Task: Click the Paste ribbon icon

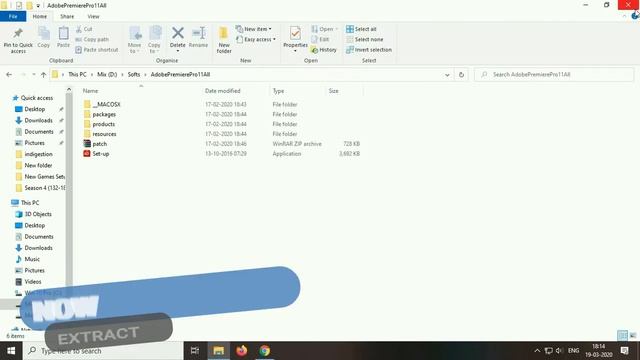Action: pos(63,37)
